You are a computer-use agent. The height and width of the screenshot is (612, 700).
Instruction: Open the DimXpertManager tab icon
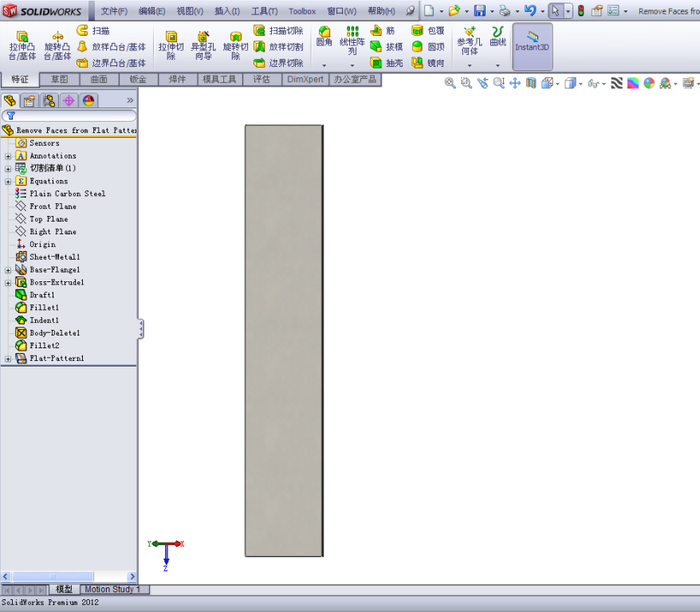[x=69, y=101]
